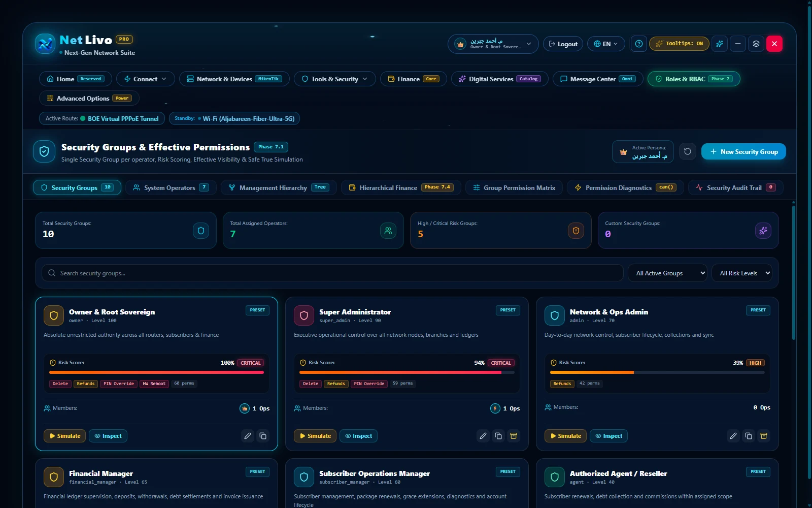Click the content area vertical scrollbar
This screenshot has height=508, width=812.
(794, 272)
